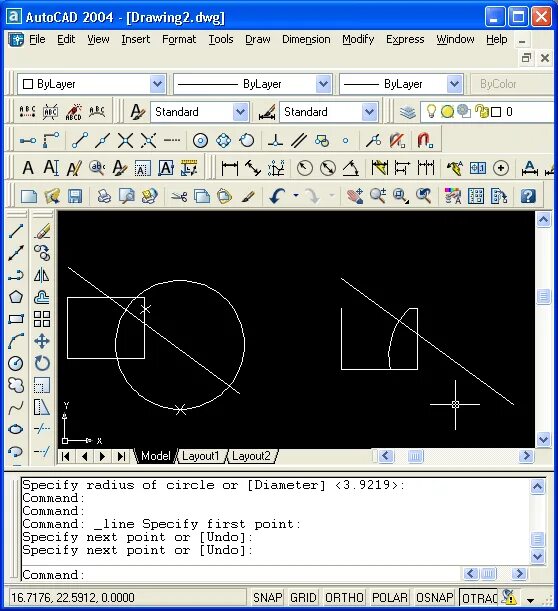The image size is (558, 611).
Task: Select the Line tool in Draw toolbar
Action: 16,231
